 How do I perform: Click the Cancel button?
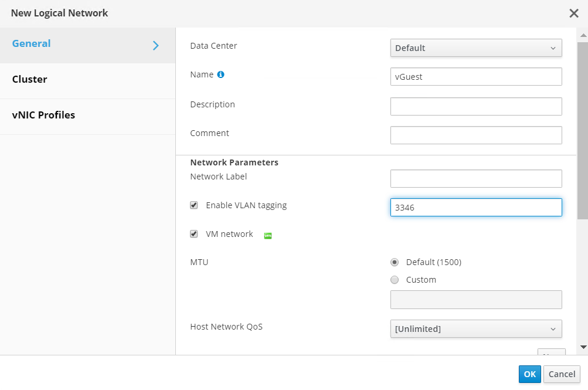[562, 374]
